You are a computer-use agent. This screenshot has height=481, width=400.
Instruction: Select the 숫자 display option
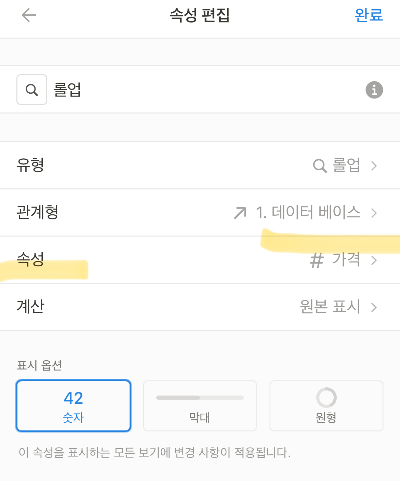point(73,406)
